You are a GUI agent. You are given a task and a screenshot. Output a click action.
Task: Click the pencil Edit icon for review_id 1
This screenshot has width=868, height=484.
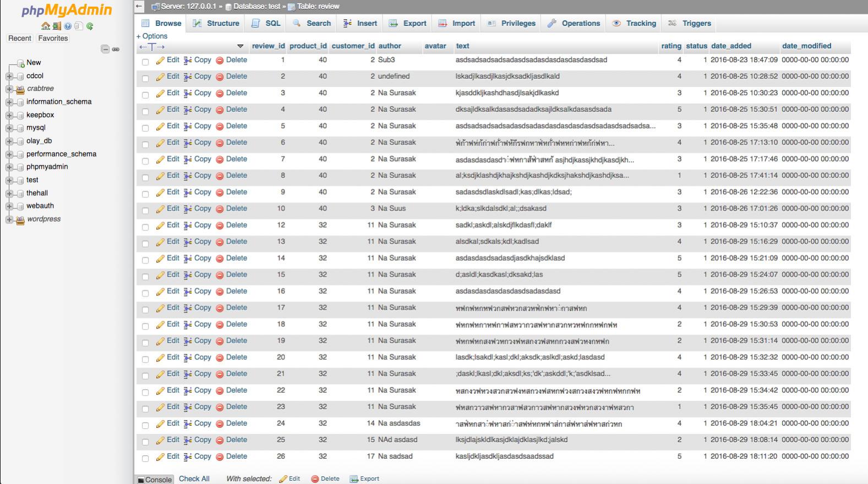160,61
